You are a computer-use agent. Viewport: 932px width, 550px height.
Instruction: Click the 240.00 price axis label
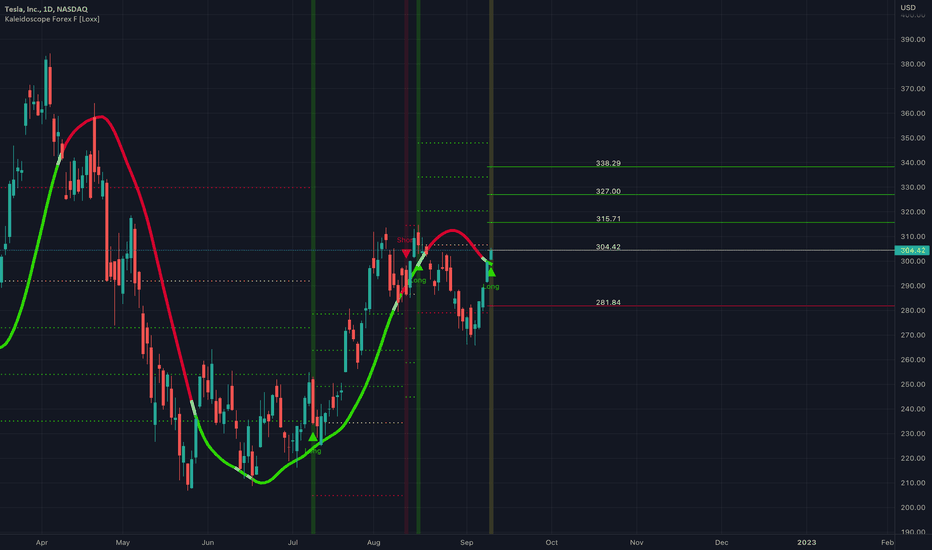913,409
